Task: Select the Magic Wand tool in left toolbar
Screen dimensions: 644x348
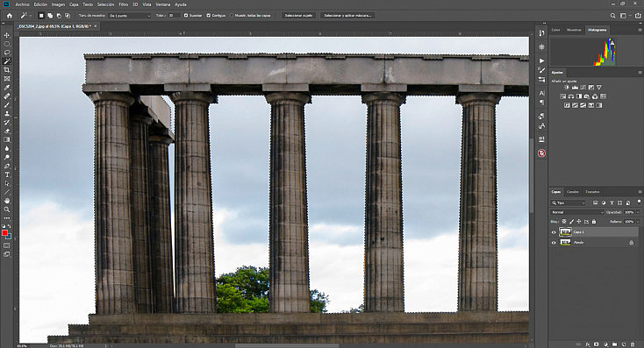Action: (7, 61)
